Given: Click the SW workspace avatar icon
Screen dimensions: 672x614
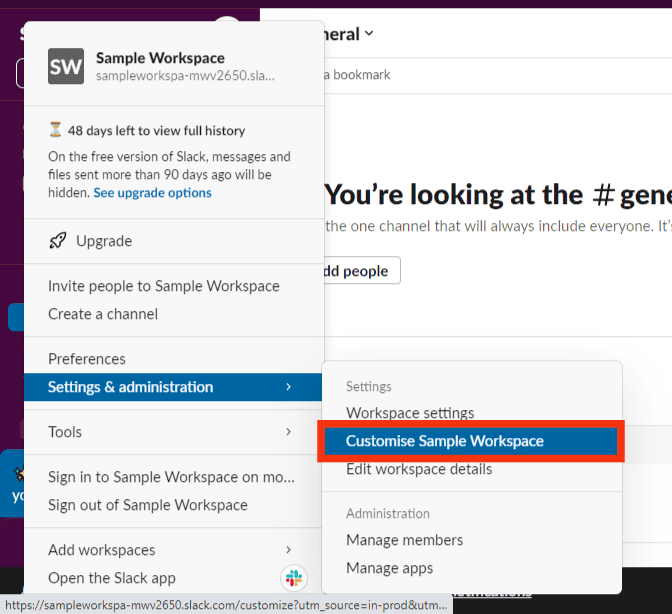Looking at the screenshot, I should coord(66,66).
